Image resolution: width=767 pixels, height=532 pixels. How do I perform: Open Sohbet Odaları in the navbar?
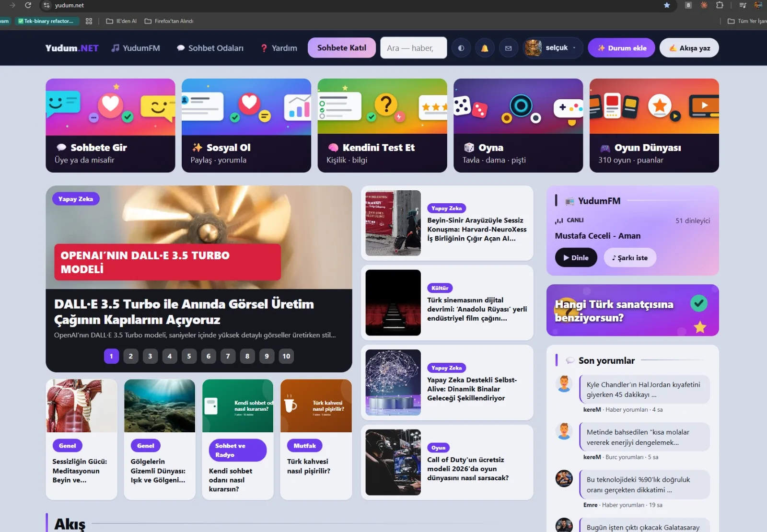coord(210,48)
